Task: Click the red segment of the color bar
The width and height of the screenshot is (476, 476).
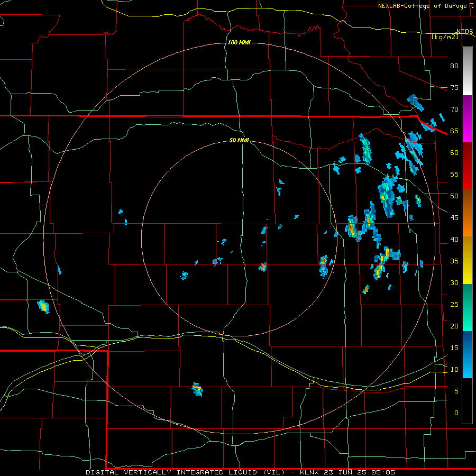Action: 467,166
